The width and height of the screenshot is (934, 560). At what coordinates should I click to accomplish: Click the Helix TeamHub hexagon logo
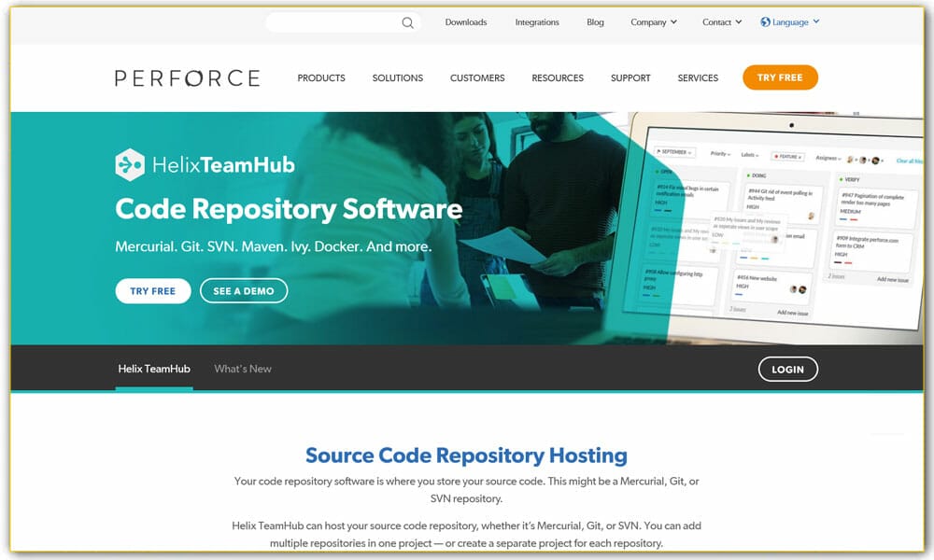pos(129,165)
